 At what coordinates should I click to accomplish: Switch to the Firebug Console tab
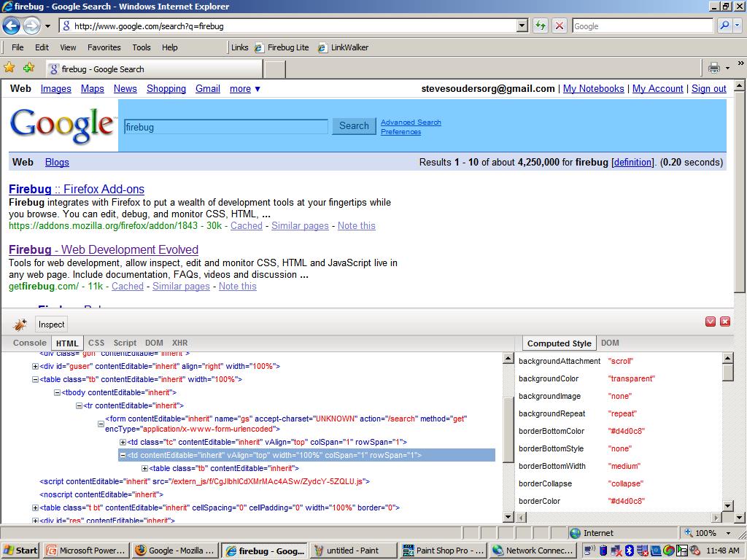pos(29,343)
